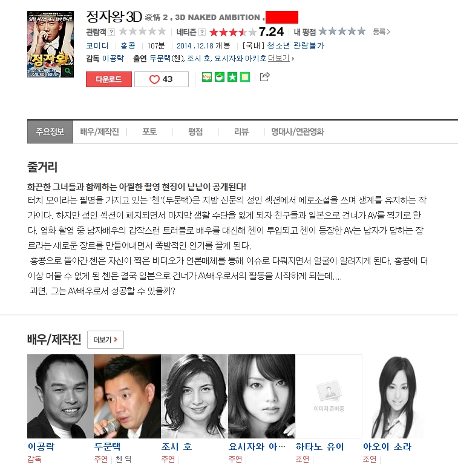Select the 리뷰 tab

tap(241, 131)
